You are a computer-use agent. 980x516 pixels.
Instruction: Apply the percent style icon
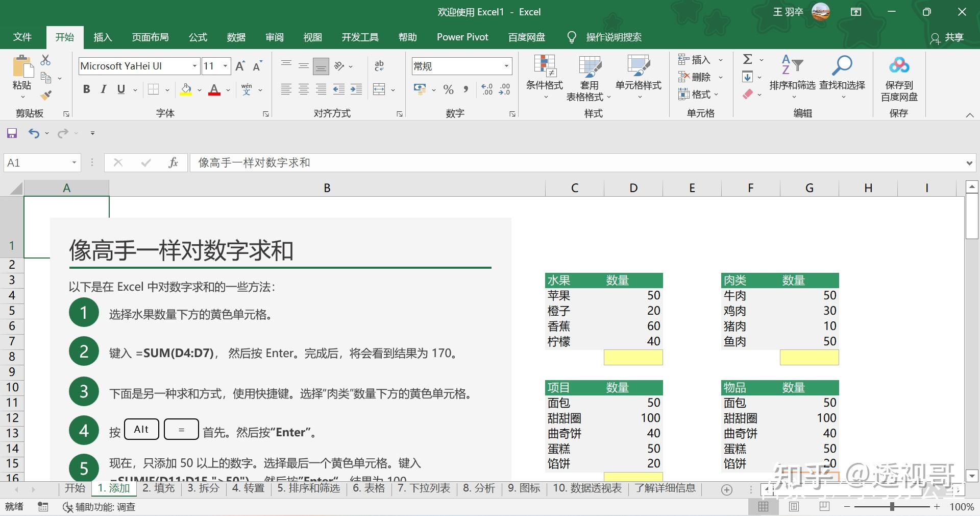449,89
